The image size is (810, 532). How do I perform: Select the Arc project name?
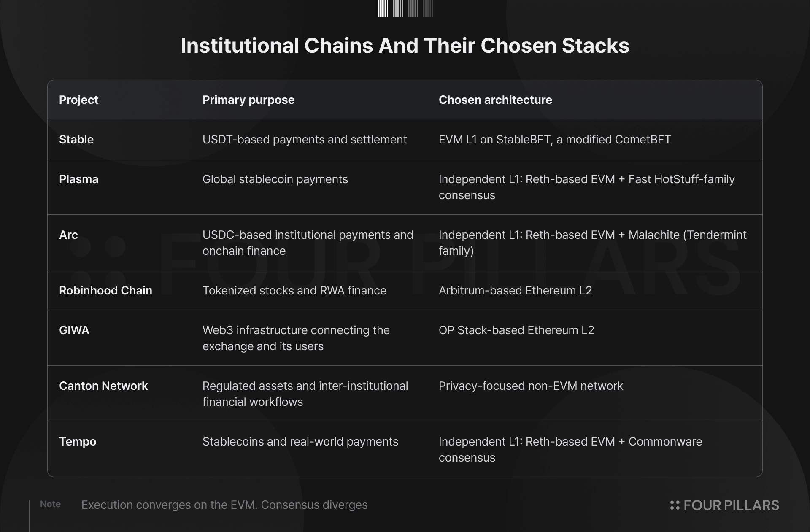68,235
